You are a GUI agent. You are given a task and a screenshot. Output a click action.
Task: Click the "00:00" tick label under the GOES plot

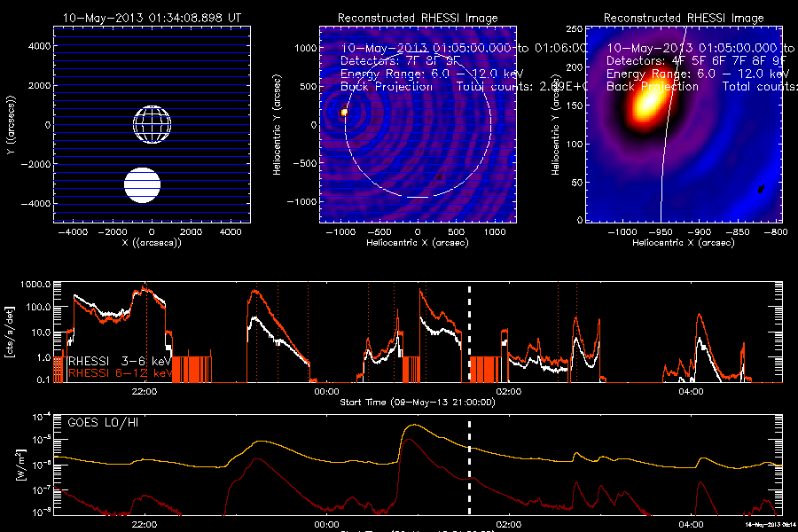326,524
